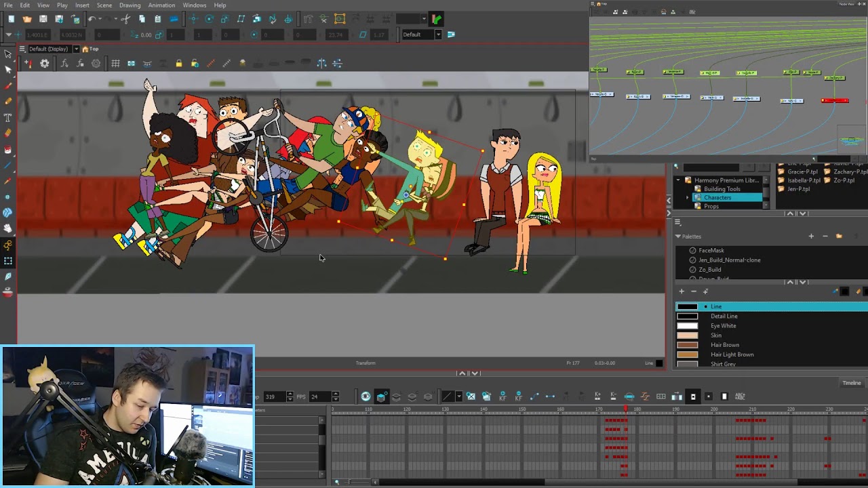Click the add palette plus icon

click(x=811, y=237)
